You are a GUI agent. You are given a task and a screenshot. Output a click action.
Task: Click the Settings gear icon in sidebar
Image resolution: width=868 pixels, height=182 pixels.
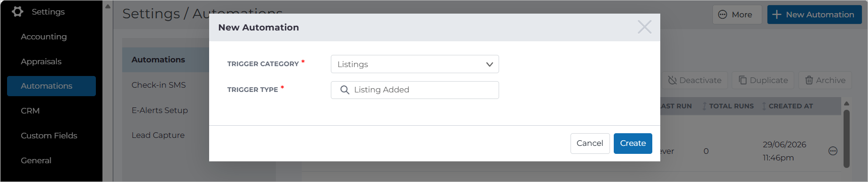[17, 11]
